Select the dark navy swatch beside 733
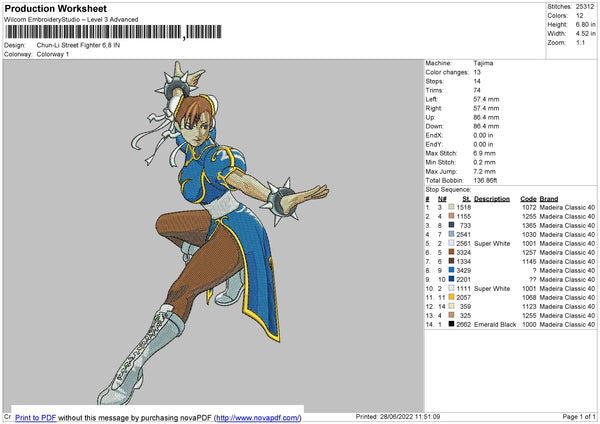The height and width of the screenshot is (424, 600). 451,225
